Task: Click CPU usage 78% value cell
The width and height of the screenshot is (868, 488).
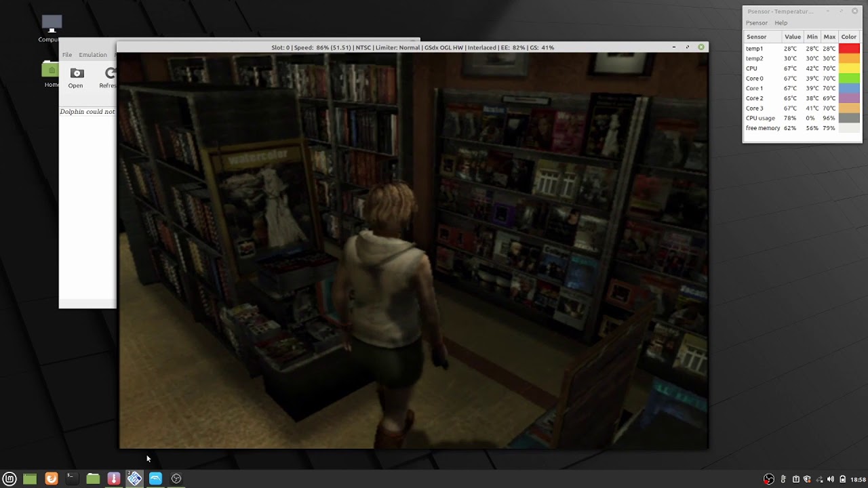Action: coord(790,118)
